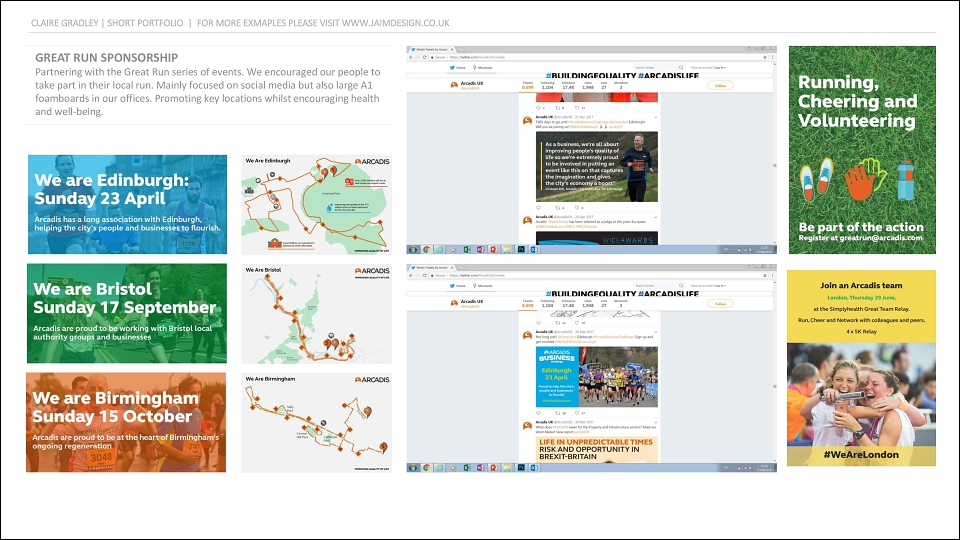Select the We are Birmingham Sunday 15 October banner
Viewport: 960px width, 540px height.
126,422
